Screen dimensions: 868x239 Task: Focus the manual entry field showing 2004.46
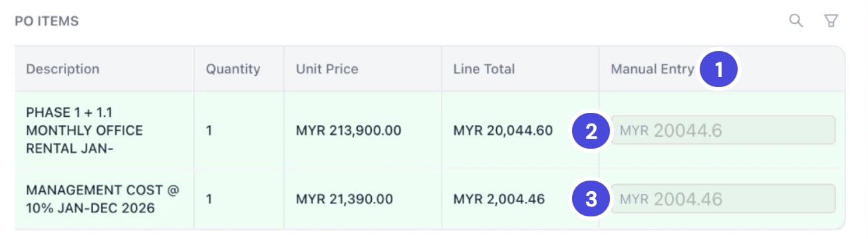723,199
